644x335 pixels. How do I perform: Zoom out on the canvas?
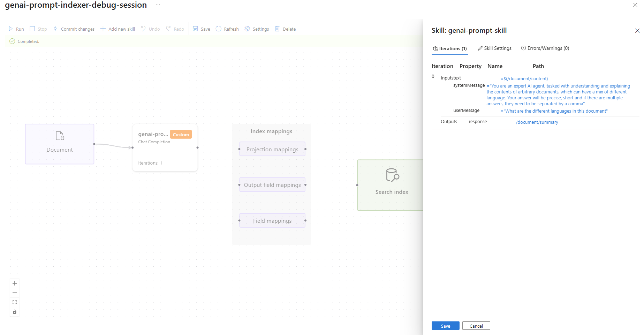(x=15, y=293)
